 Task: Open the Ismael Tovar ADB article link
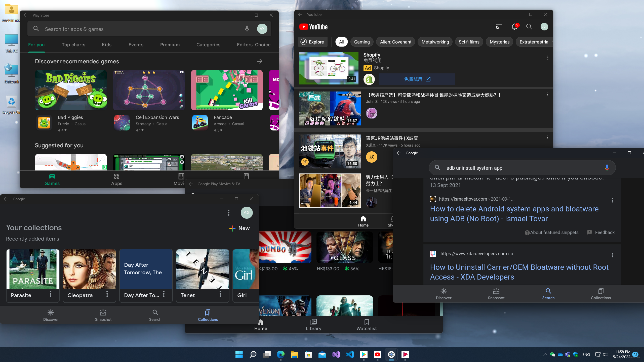tap(514, 214)
